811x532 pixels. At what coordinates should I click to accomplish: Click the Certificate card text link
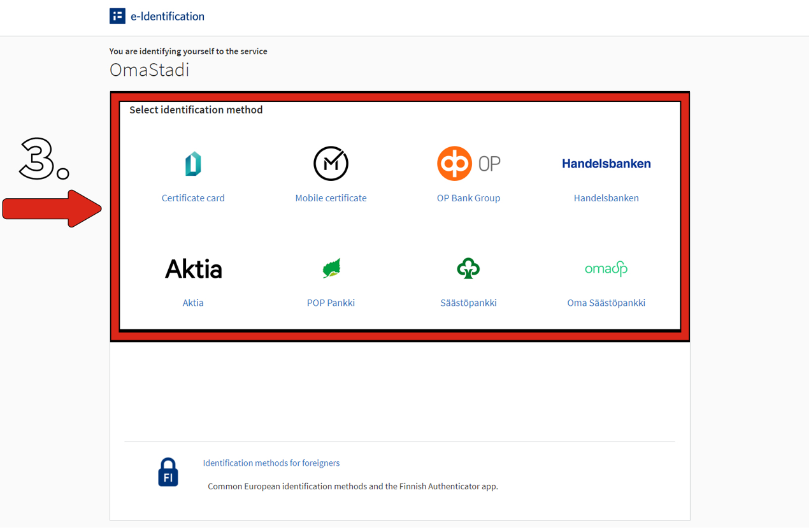click(x=193, y=198)
